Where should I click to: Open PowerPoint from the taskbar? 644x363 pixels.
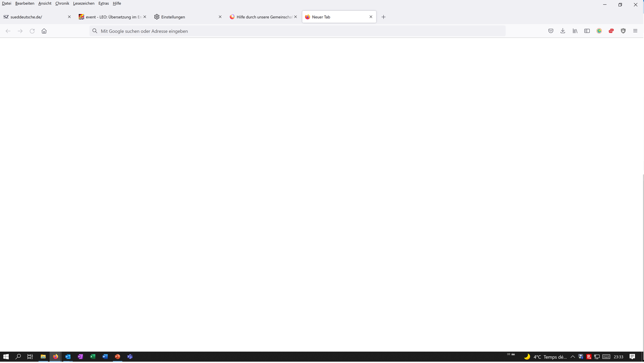(x=117, y=357)
